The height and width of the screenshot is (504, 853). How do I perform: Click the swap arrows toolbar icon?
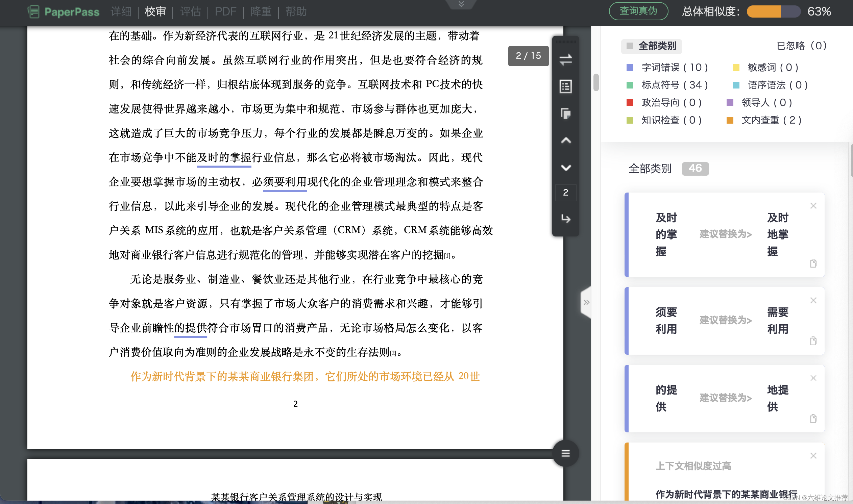(565, 60)
